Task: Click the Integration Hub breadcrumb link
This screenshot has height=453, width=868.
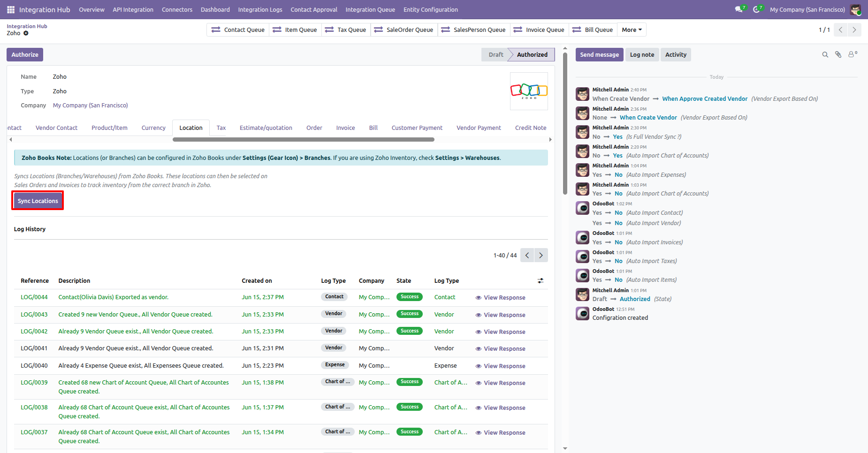Action: [x=27, y=26]
